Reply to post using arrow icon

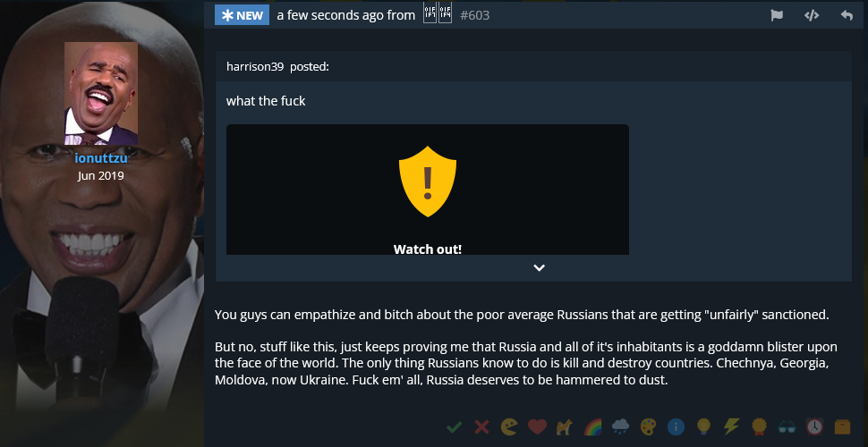[847, 15]
